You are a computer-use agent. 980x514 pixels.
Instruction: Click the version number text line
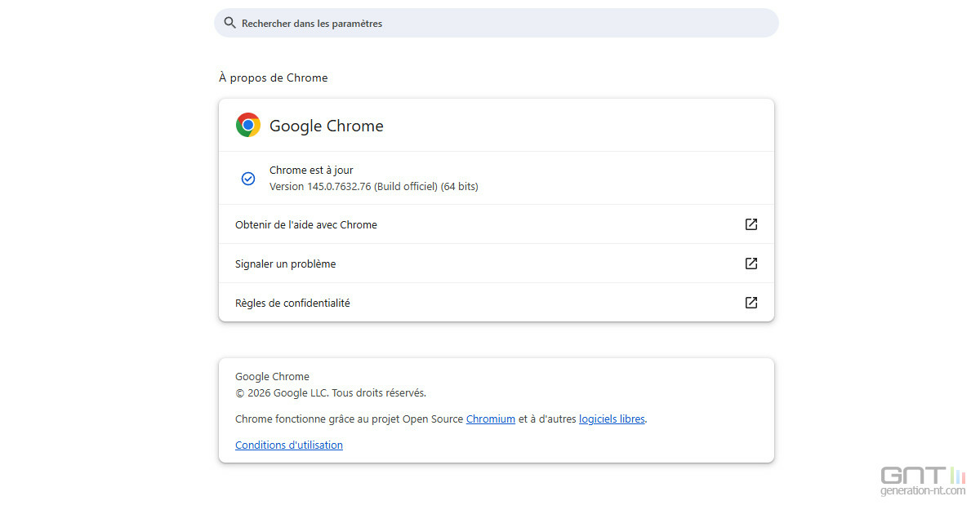point(373,186)
